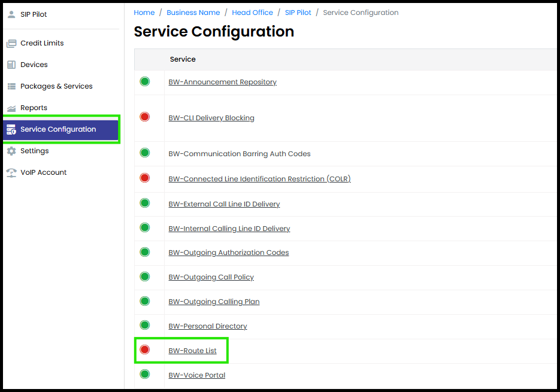Image resolution: width=560 pixels, height=392 pixels.
Task: Go to Head Office breadcrumb
Action: 253,13
